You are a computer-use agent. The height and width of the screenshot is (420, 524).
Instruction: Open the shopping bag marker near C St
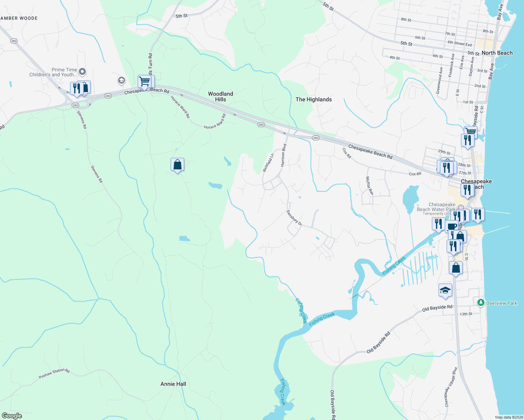(455, 267)
